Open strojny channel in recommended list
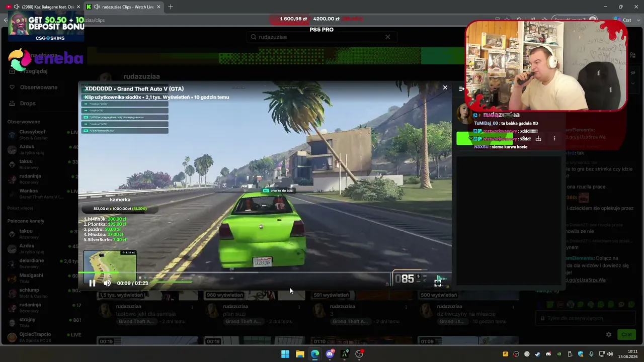Viewport: 644px width, 362px height. (43, 322)
